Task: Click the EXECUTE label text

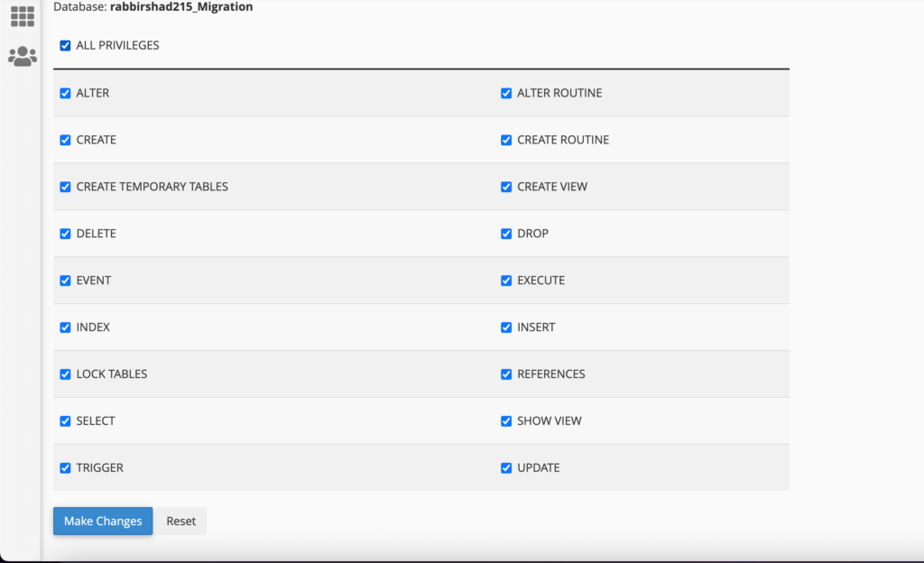Action: click(541, 281)
